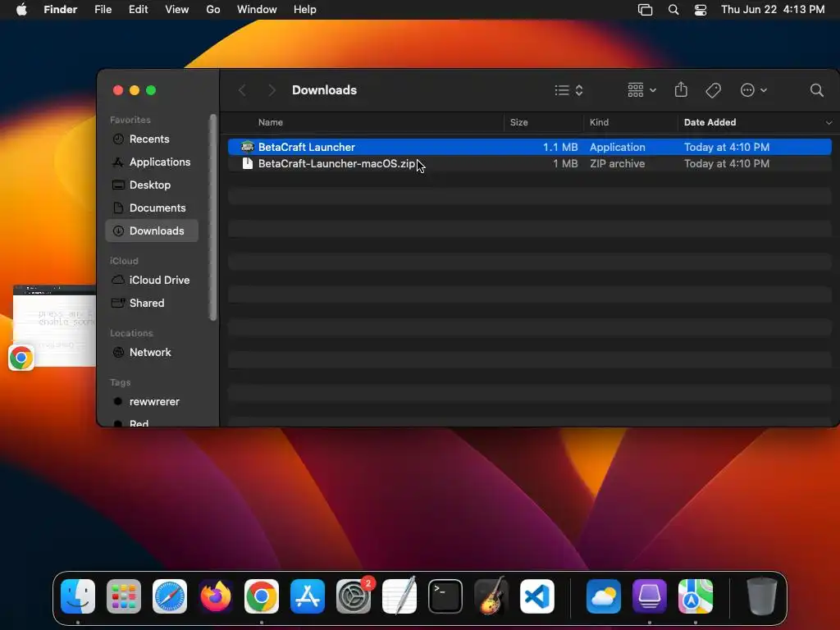Open the list view switcher control
This screenshot has height=630, width=840.
coord(568,90)
